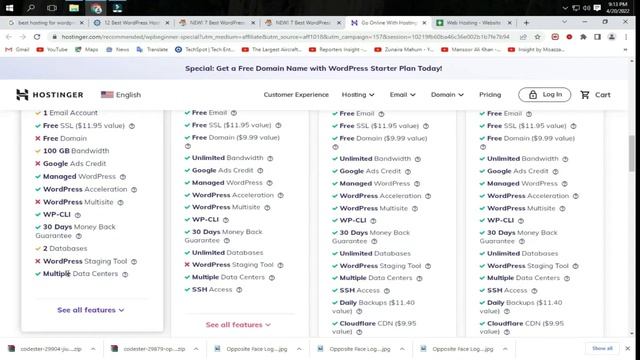Open the English language selector
Screen dimensions: 640x360
(121, 95)
